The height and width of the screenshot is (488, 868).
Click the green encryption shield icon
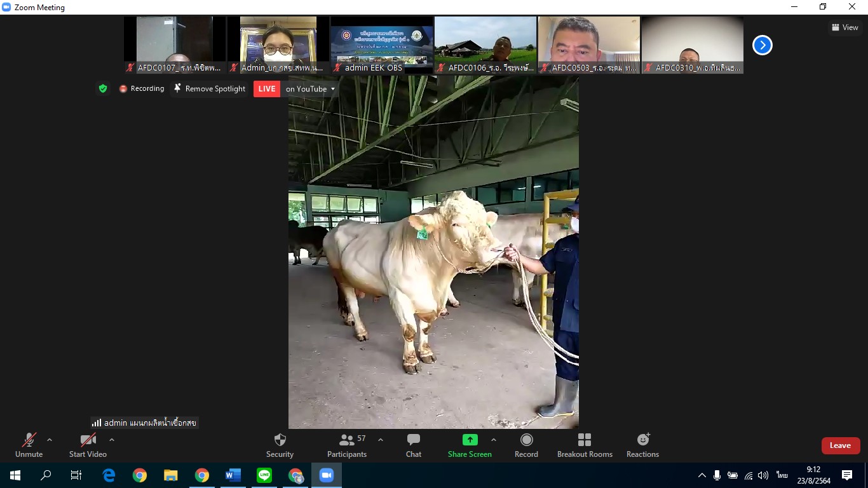(103, 88)
